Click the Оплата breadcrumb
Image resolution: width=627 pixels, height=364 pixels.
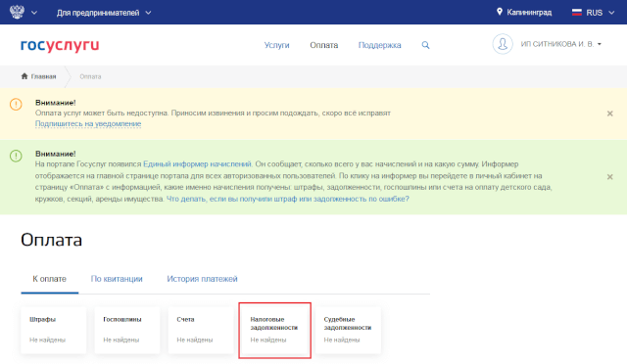[90, 76]
